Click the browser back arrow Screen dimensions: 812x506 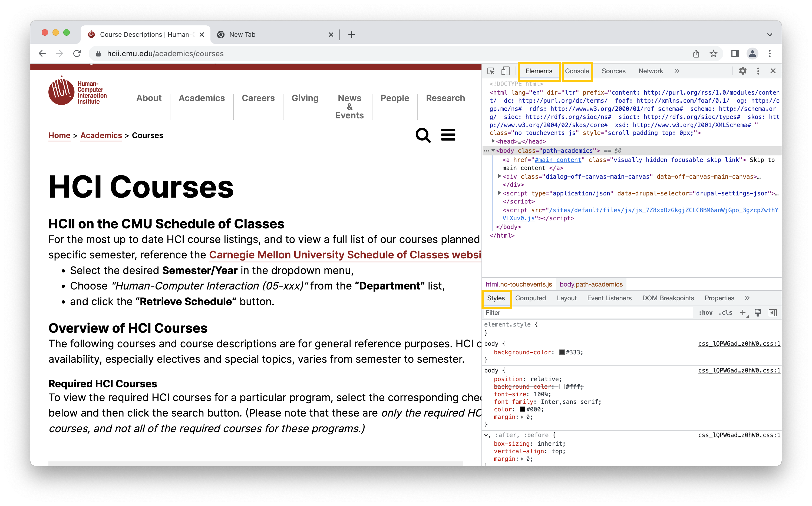click(x=42, y=54)
